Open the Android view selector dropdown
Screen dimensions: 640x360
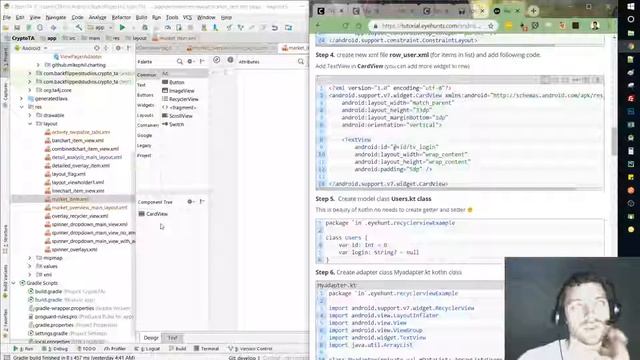click(31, 48)
